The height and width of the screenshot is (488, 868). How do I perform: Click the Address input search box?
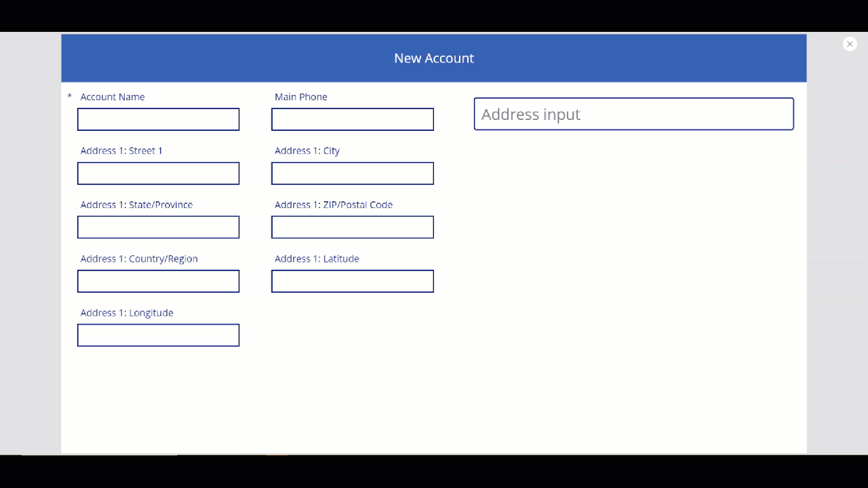tap(633, 113)
